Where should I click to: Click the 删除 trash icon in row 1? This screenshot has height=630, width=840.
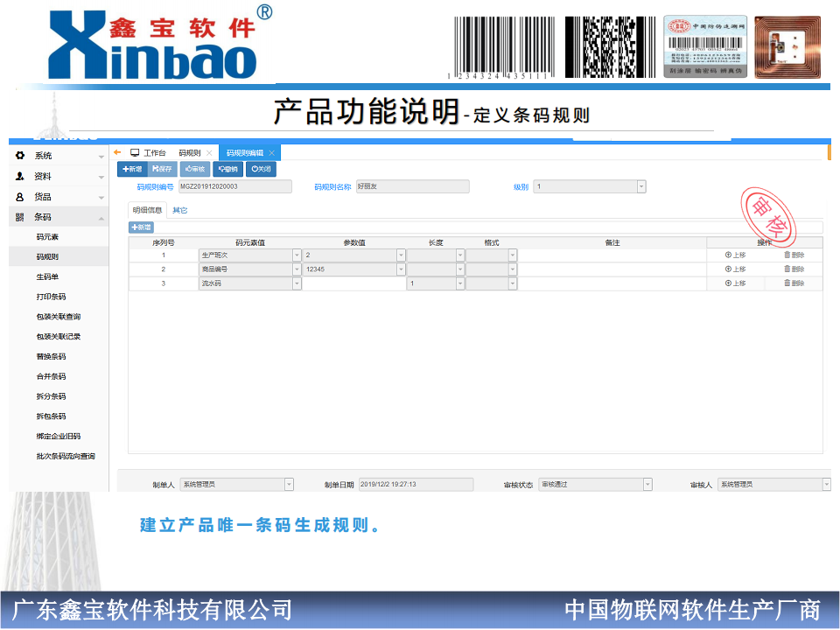coord(787,255)
